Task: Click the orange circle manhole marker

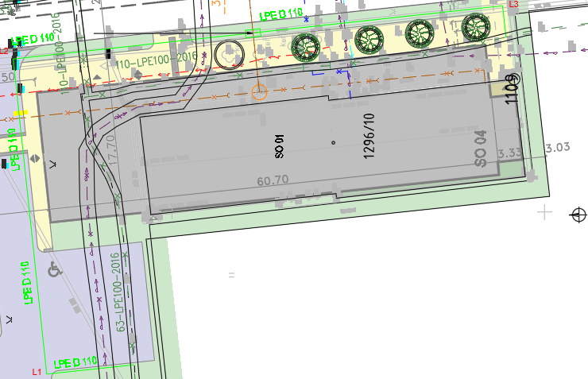Action: coord(258,91)
